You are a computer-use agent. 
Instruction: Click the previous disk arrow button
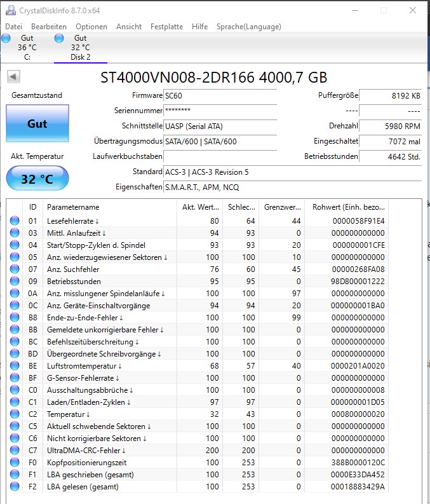coord(13,76)
